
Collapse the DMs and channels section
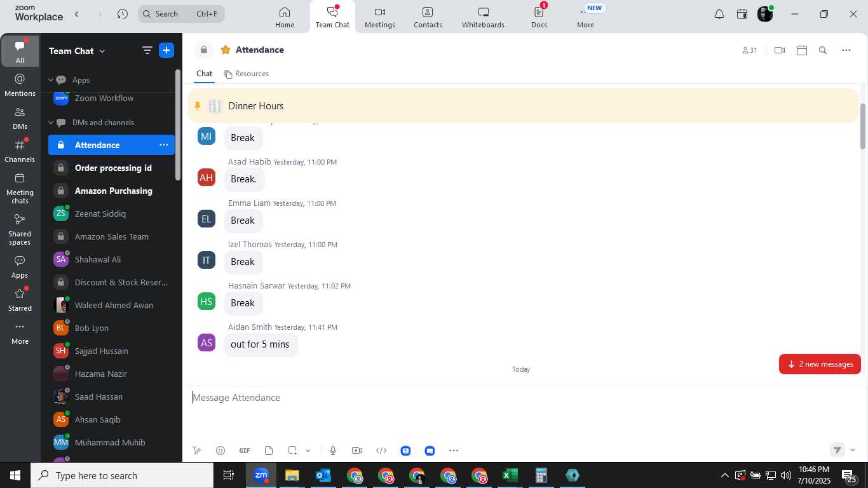click(51, 123)
